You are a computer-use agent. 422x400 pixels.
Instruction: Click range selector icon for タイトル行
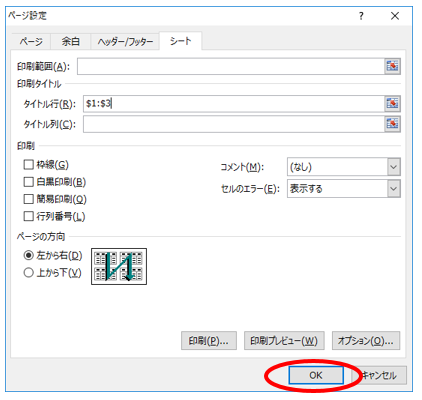(x=392, y=104)
